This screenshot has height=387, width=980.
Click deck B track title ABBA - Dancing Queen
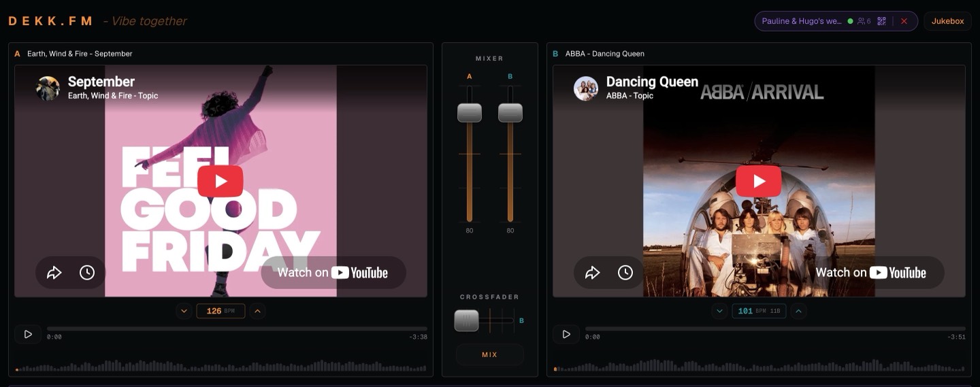[605, 54]
